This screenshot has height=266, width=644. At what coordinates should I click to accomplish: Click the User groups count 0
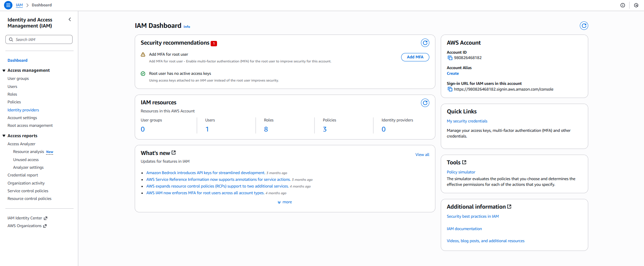[x=143, y=129]
